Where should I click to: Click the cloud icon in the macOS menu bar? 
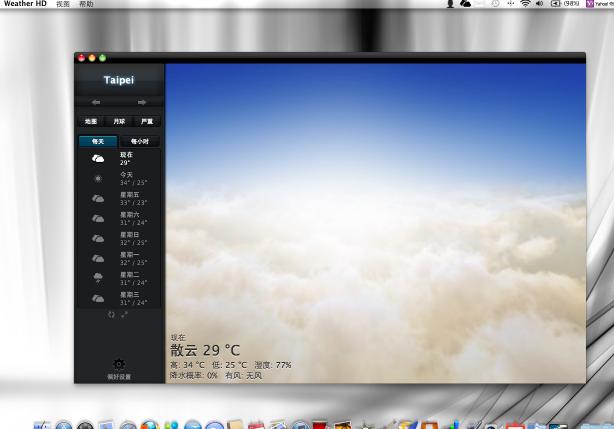tap(465, 4)
